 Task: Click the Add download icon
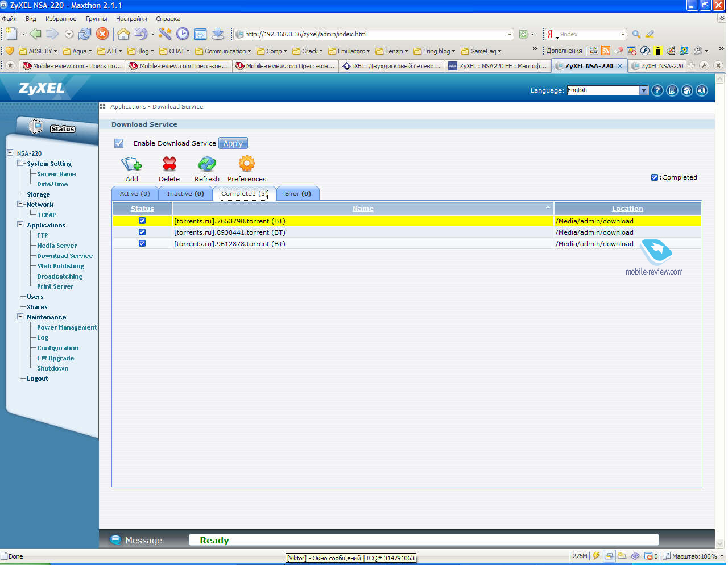[131, 165]
